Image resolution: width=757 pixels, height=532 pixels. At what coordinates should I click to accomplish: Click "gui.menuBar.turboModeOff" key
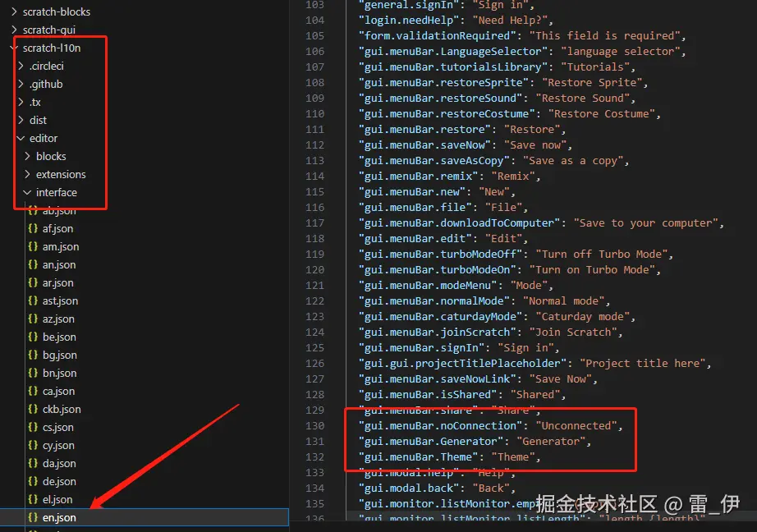tap(440, 254)
